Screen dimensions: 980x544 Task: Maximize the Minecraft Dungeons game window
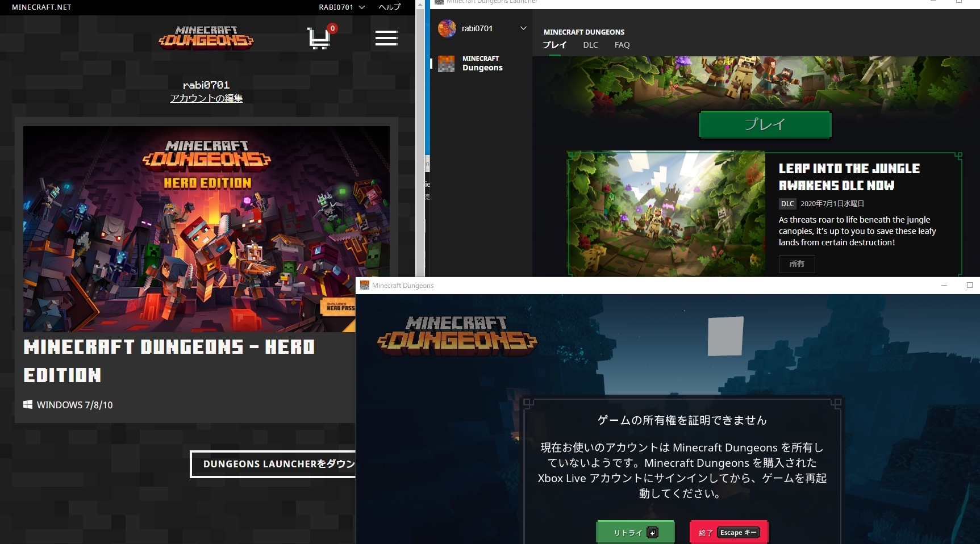click(x=969, y=285)
